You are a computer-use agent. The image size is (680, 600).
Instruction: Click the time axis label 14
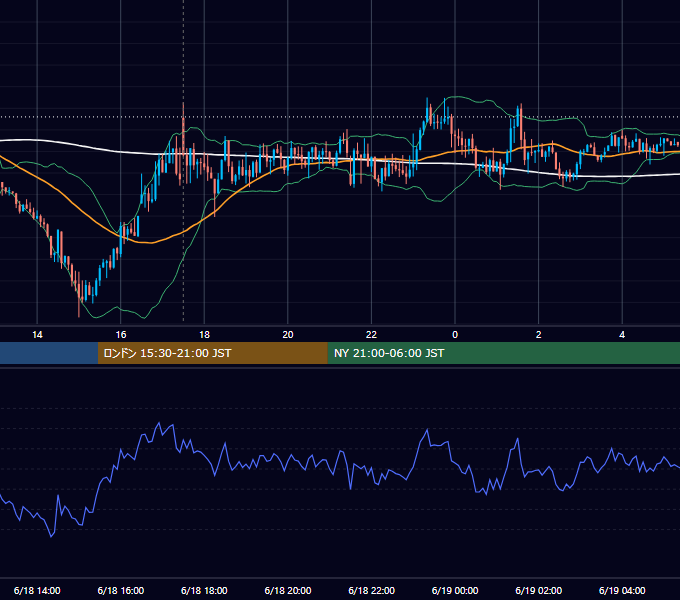coord(37,335)
